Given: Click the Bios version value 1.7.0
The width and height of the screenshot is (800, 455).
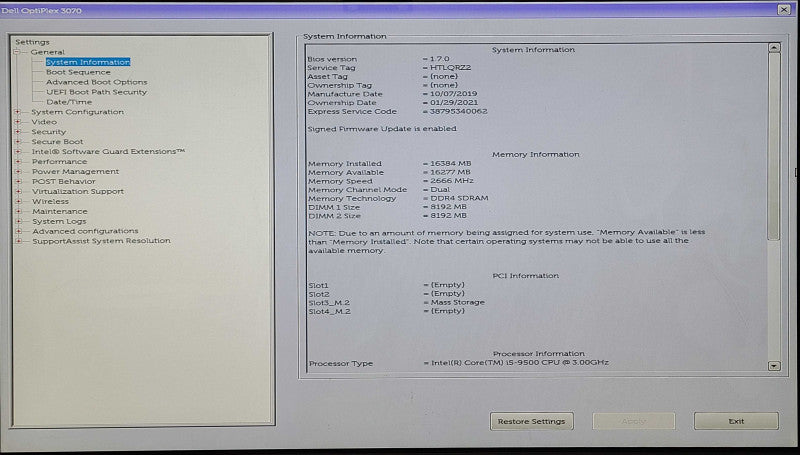Looking at the screenshot, I should [x=440, y=59].
